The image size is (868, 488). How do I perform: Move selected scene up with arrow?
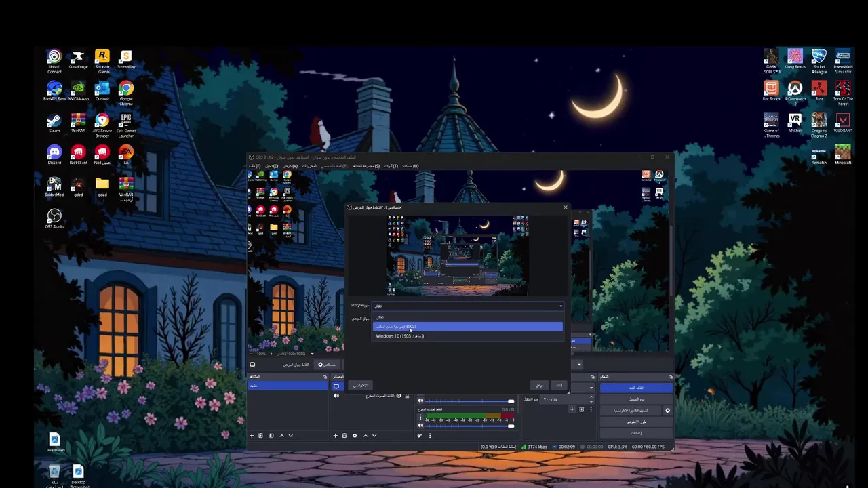point(281,435)
